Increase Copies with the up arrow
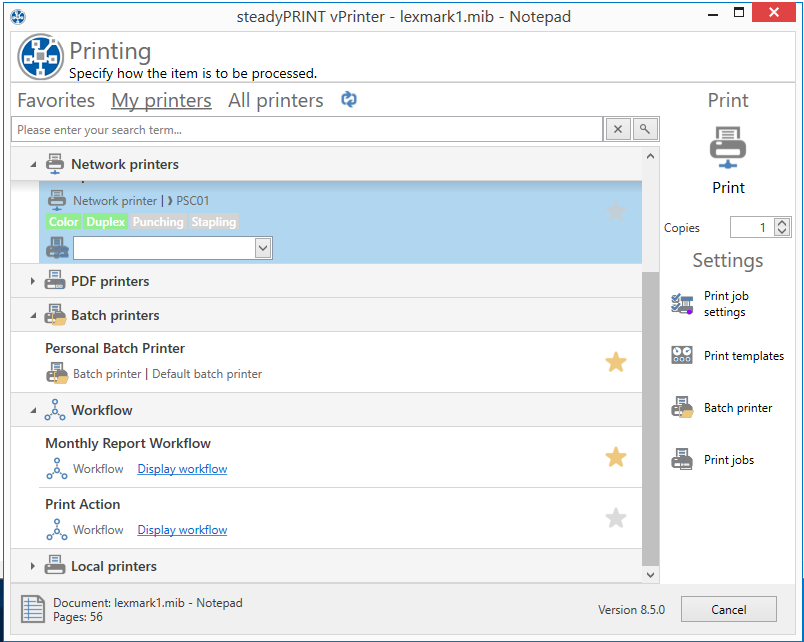Viewport: 804px width, 642px height. coord(782,223)
